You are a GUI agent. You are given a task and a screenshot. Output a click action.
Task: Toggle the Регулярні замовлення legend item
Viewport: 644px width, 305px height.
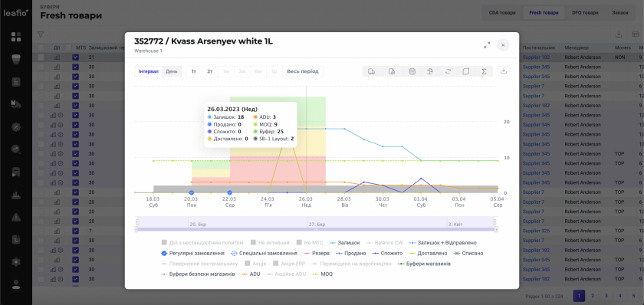click(193, 254)
